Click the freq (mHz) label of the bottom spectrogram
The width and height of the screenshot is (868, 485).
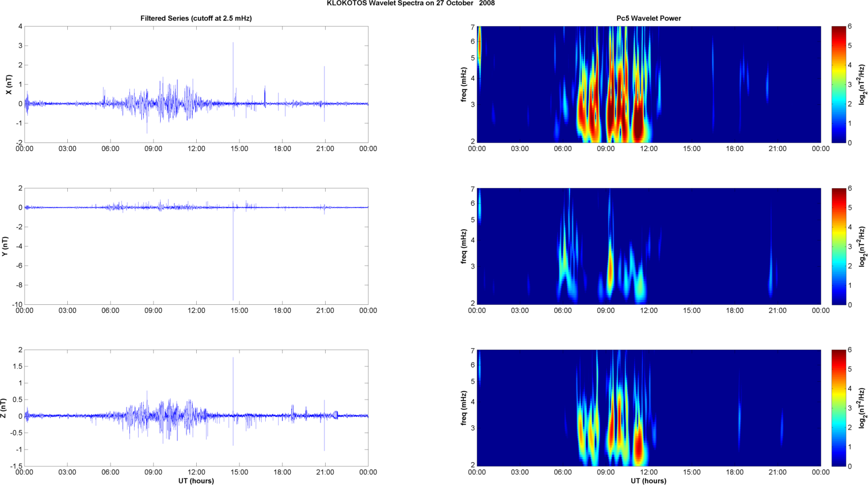point(464,408)
